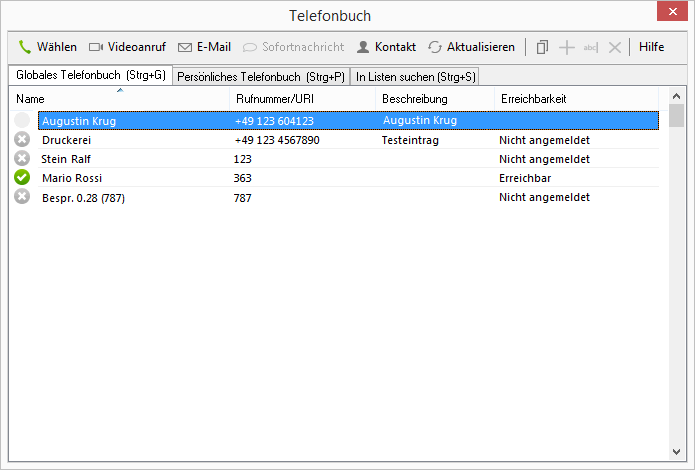Select the Globales Telefonbuch tab

click(90, 75)
